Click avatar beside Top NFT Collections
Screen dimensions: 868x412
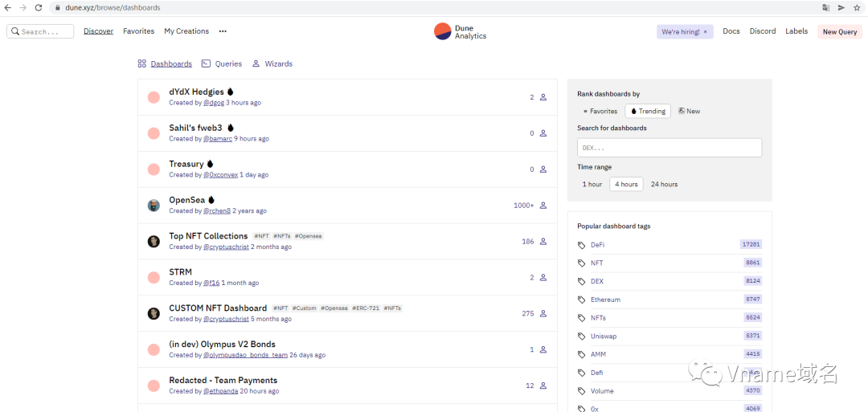[x=154, y=242]
